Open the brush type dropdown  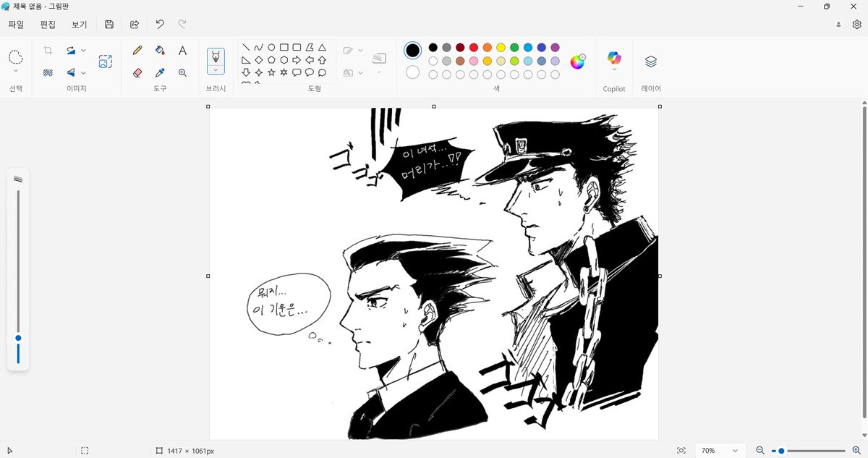click(x=216, y=70)
